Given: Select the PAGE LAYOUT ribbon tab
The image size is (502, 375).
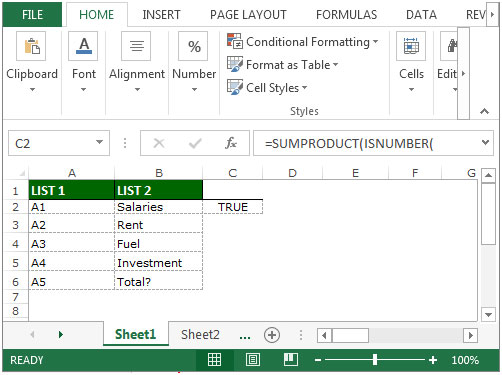Looking at the screenshot, I should [x=248, y=15].
